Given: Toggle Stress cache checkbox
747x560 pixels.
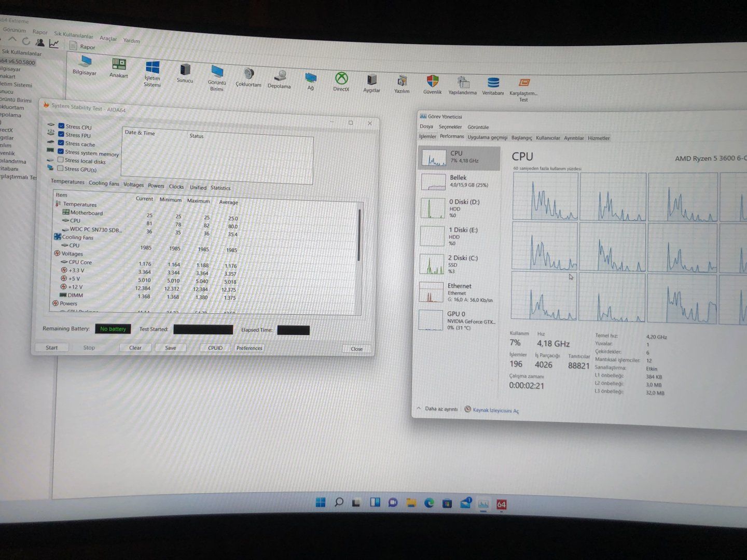Looking at the screenshot, I should point(61,143).
